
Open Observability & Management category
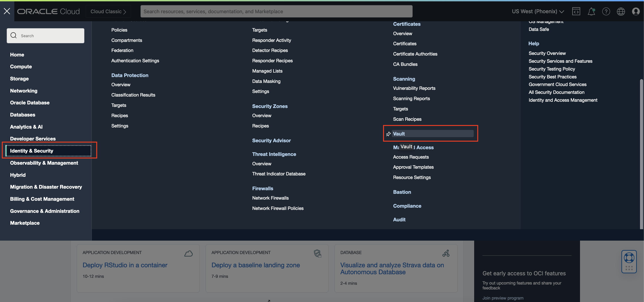point(44,163)
